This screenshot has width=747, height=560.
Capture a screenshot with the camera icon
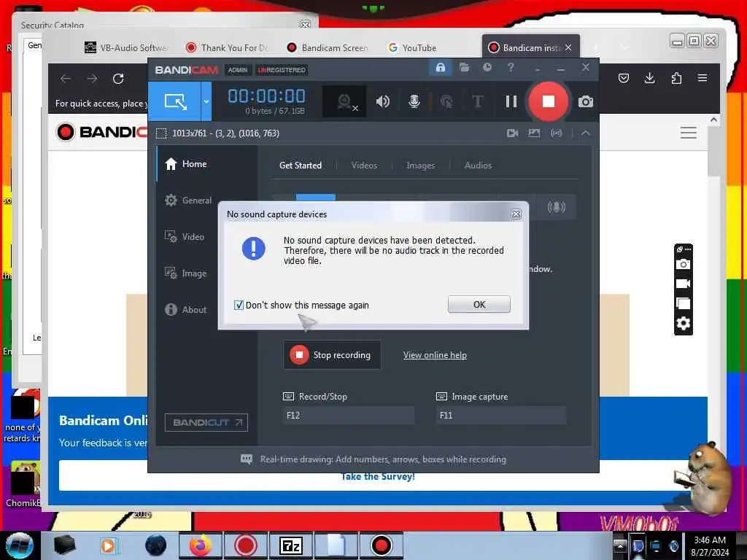586,101
